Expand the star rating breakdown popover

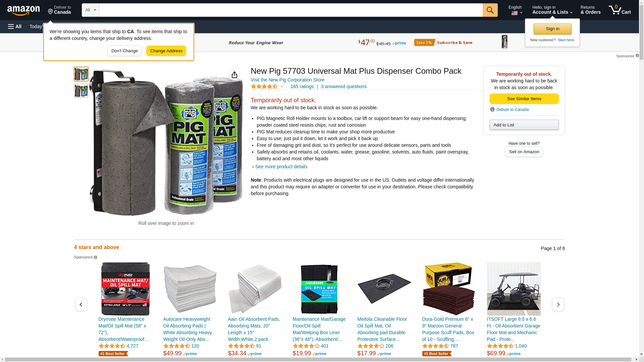tap(267, 87)
